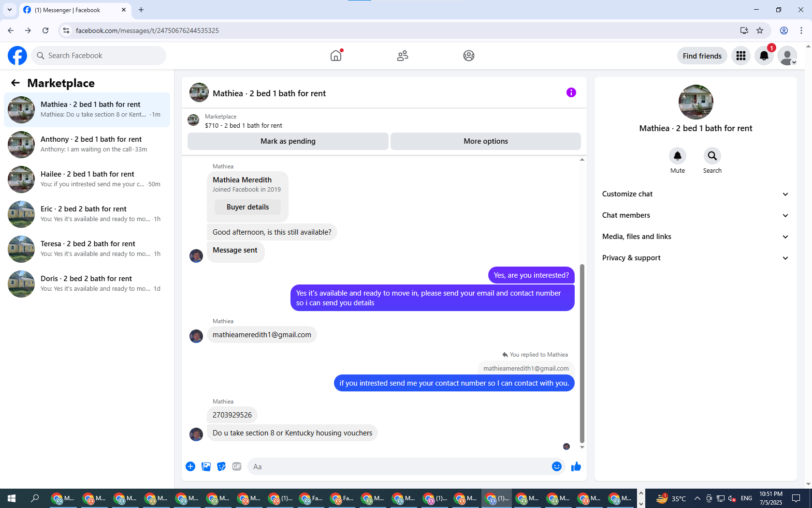Image resolution: width=812 pixels, height=508 pixels.
Task: Open the Groups icon in top navigation
Action: pyautogui.click(x=469, y=56)
